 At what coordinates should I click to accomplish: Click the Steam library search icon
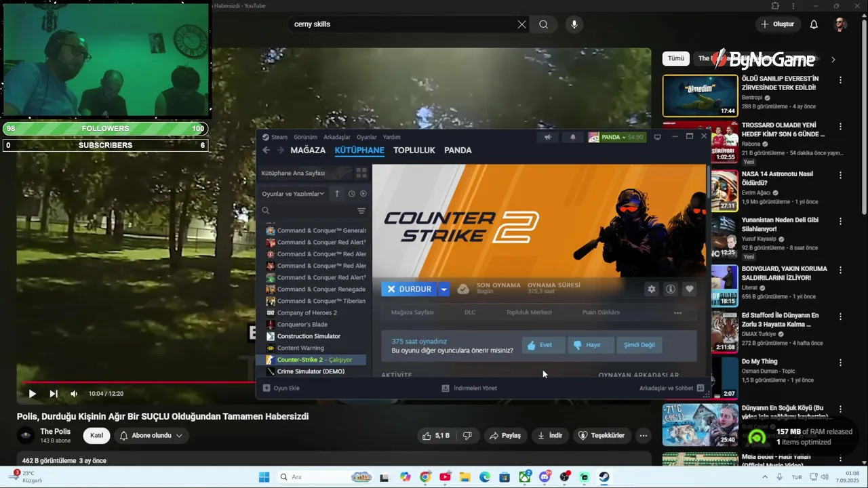[x=266, y=211]
